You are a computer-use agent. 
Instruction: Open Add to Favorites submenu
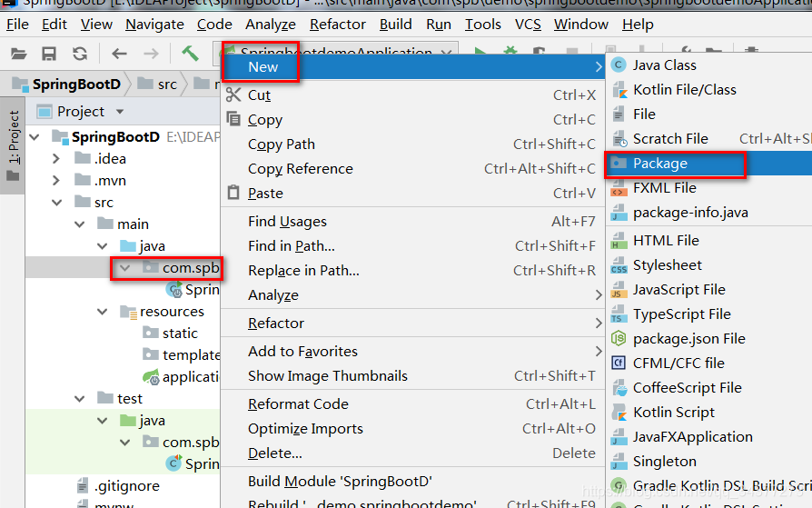(x=413, y=351)
